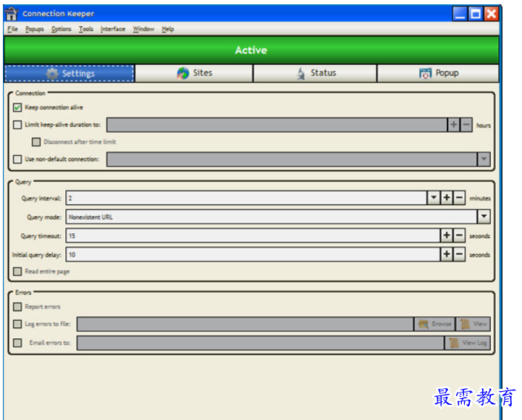Enable Use non-default connection checkbox
Image resolution: width=522 pixels, height=420 pixels.
pos(17,159)
